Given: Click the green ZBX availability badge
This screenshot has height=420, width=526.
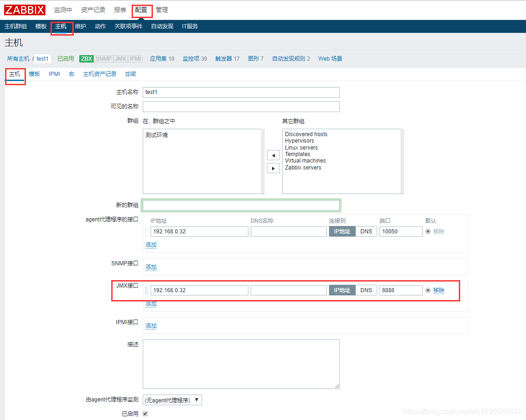Looking at the screenshot, I should point(87,59).
